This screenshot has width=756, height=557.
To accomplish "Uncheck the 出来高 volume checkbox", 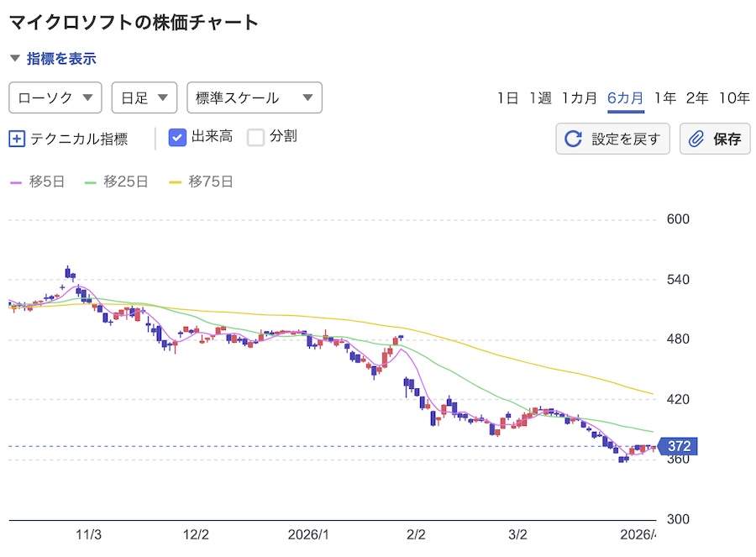I will [x=177, y=137].
